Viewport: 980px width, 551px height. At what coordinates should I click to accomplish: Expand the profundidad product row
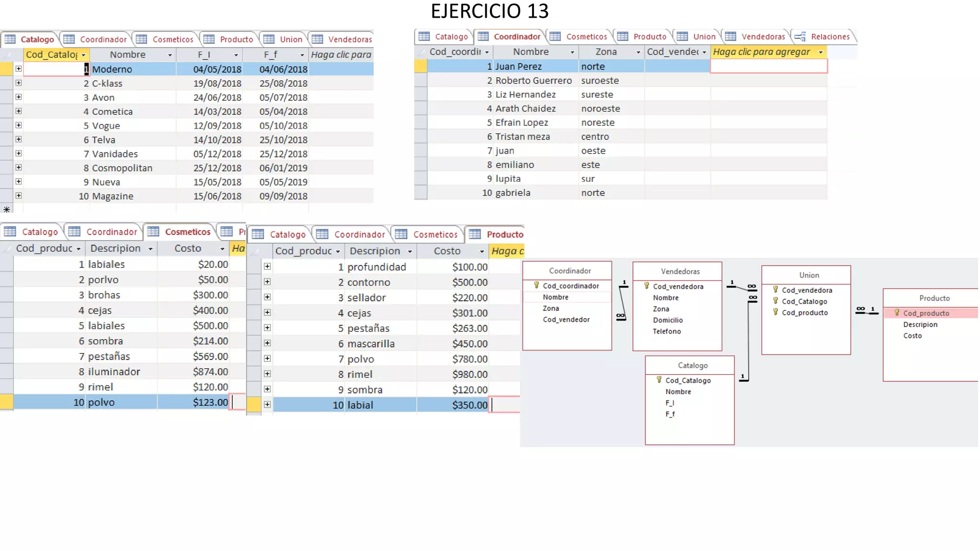[x=267, y=266]
